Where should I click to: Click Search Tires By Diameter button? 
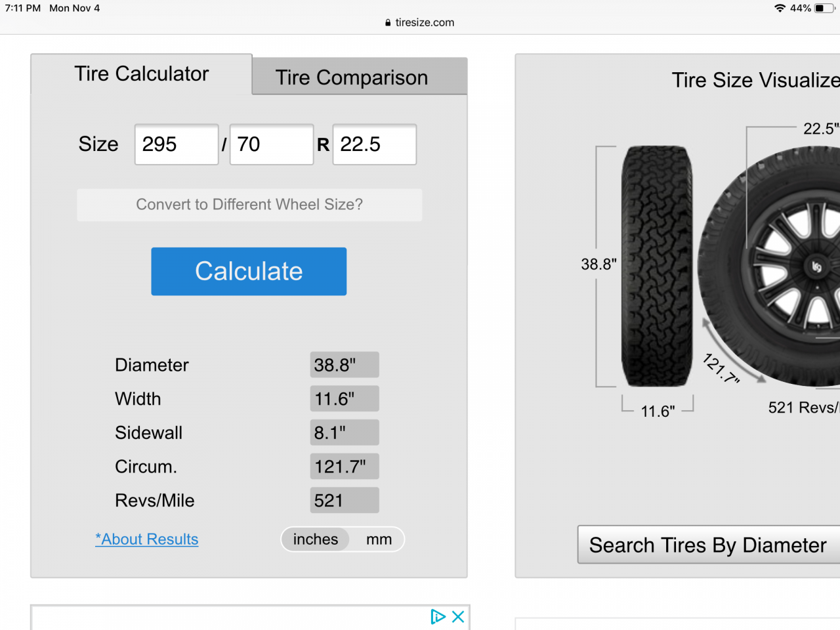pyautogui.click(x=709, y=545)
